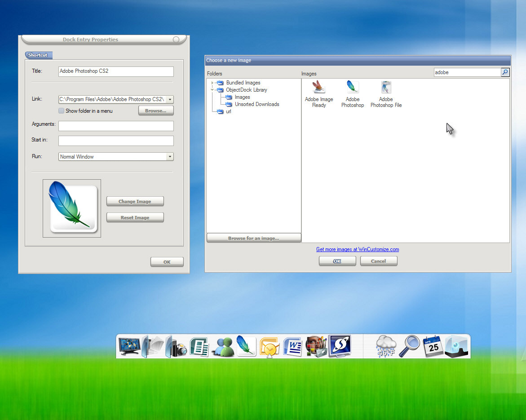The height and width of the screenshot is (420, 526).
Task: Launch Photoshop feather icon in dock
Action: click(x=246, y=345)
